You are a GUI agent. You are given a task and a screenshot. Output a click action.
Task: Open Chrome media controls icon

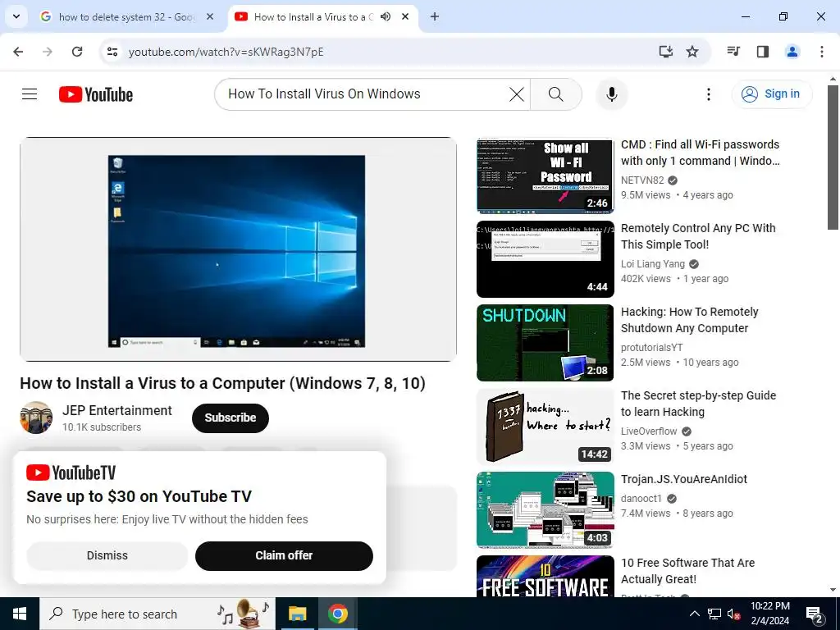(733, 52)
